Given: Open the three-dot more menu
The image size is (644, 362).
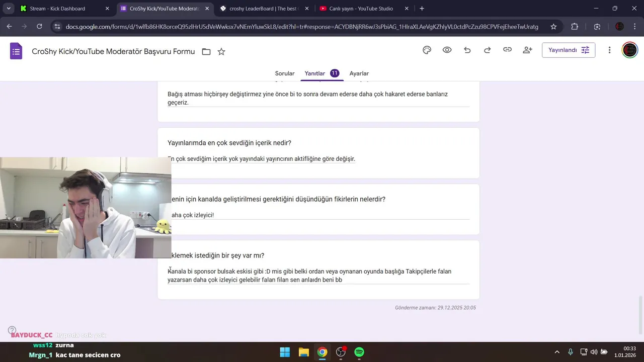Looking at the screenshot, I should (609, 50).
